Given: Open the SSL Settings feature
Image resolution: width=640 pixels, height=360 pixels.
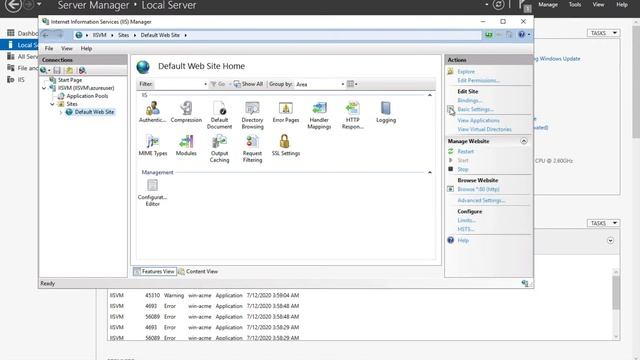Looking at the screenshot, I should (286, 145).
